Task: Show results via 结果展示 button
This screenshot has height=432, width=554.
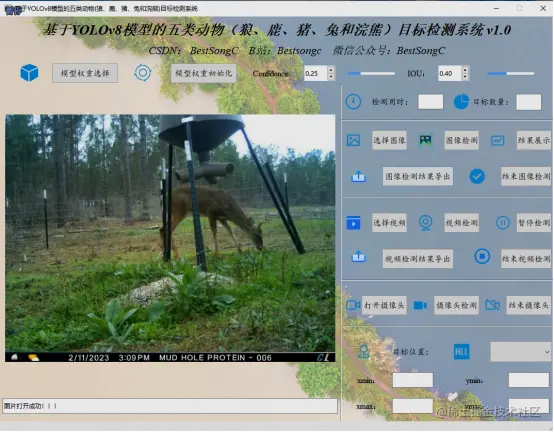Action: [534, 140]
